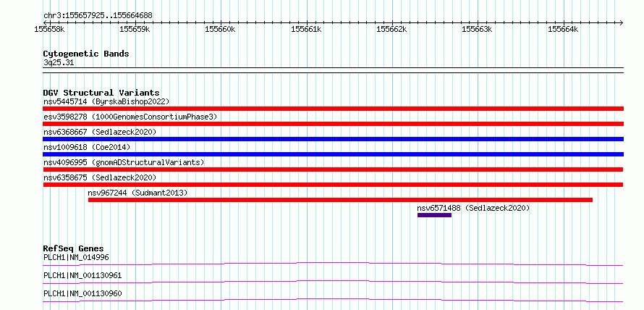The width and height of the screenshot is (644, 310).
Task: Click the 155663k ruler tick label
Action: (x=478, y=29)
